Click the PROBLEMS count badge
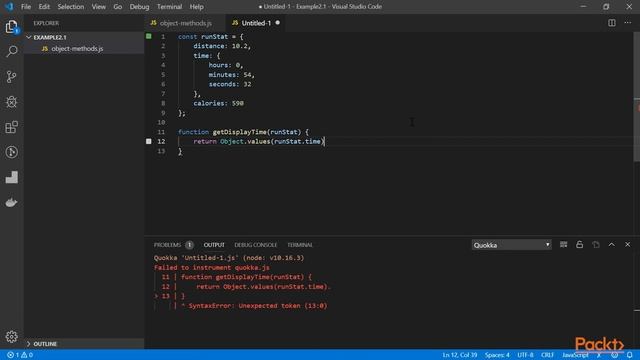The width and height of the screenshot is (640, 360). (189, 245)
